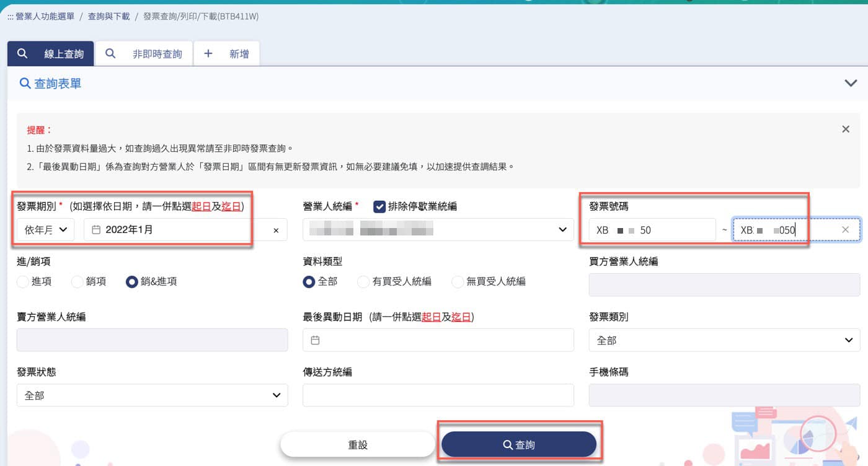Click the 2022年1月 date field
This screenshot has height=466, width=868.
point(185,230)
